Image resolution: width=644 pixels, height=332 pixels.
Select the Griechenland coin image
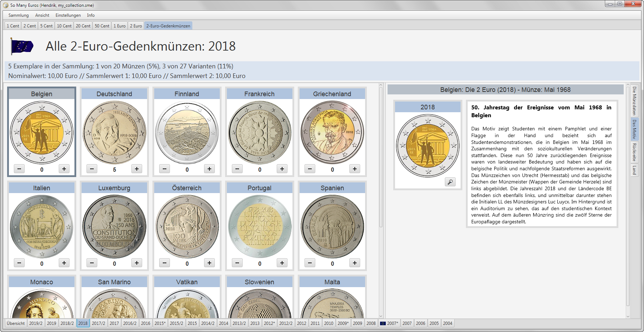(332, 133)
